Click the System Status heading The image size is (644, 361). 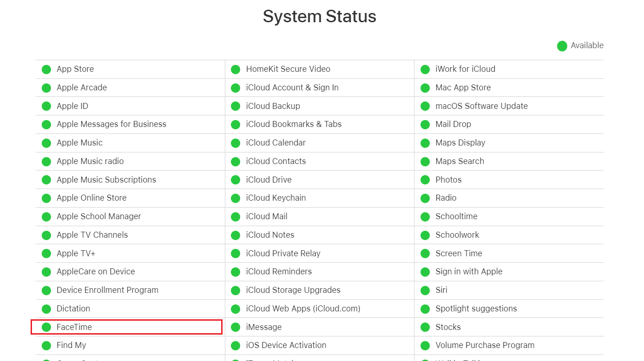(x=319, y=17)
